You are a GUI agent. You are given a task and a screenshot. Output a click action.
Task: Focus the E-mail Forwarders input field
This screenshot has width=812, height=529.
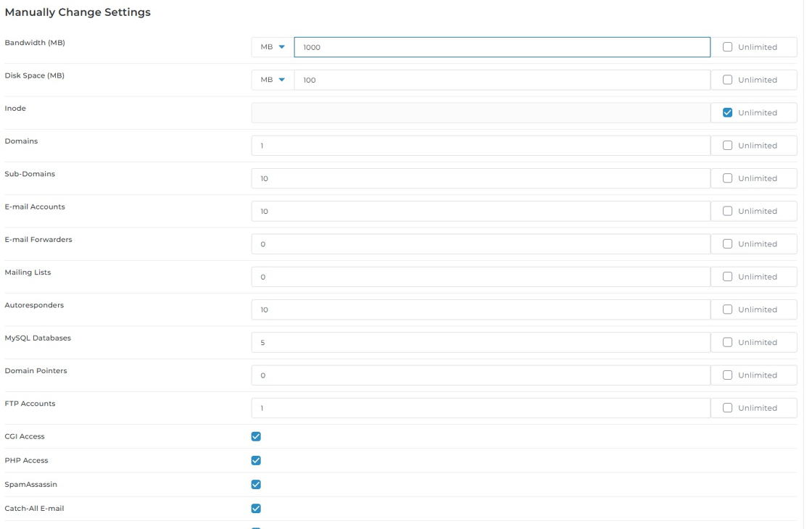pyautogui.click(x=480, y=244)
